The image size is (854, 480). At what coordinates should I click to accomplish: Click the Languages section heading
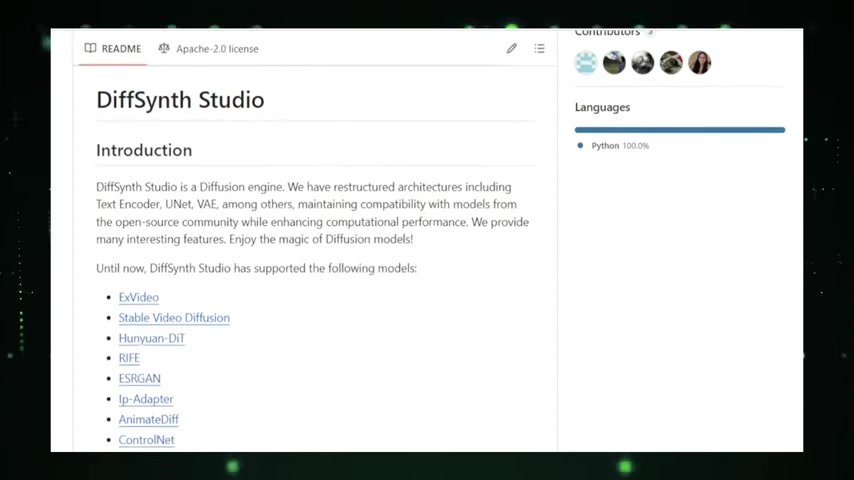[x=602, y=107]
